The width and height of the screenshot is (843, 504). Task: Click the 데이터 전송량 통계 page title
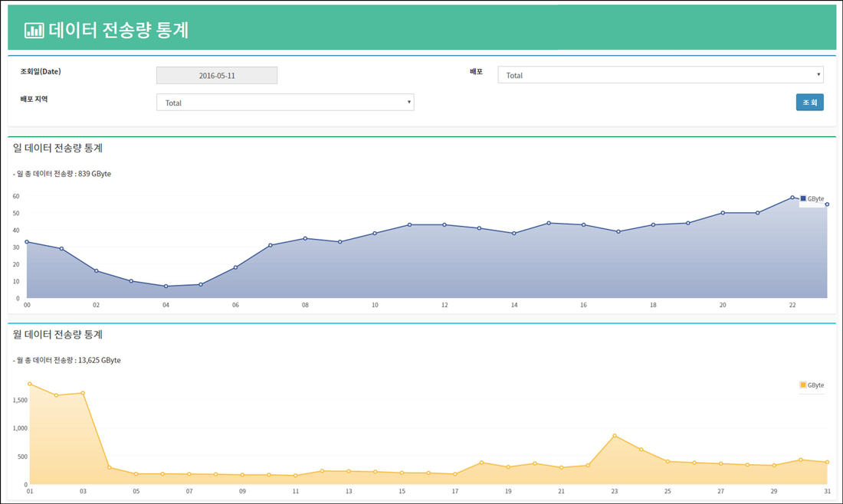[118, 30]
